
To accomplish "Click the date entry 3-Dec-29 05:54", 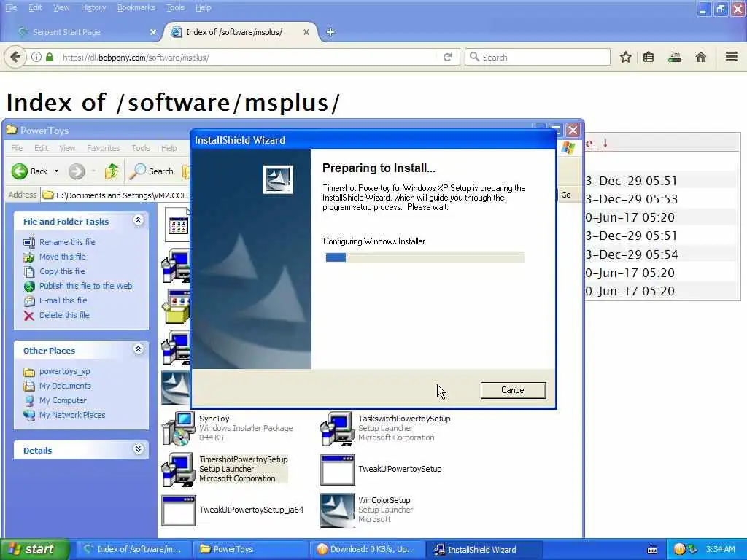I will pyautogui.click(x=631, y=254).
